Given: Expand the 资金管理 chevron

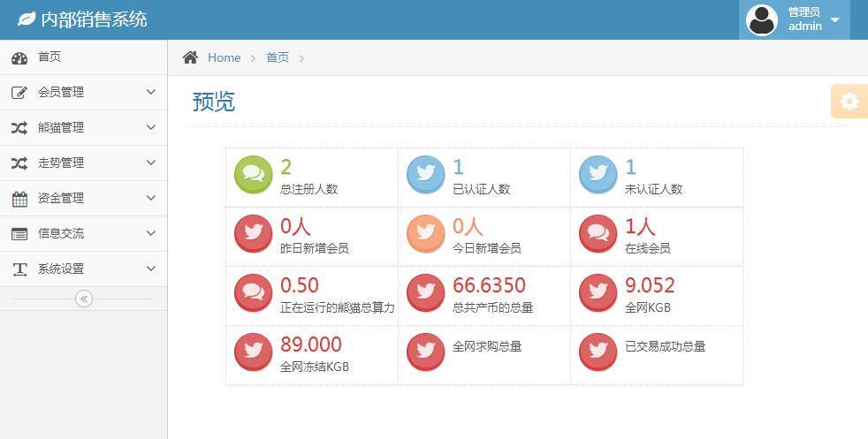Looking at the screenshot, I should tap(150, 198).
